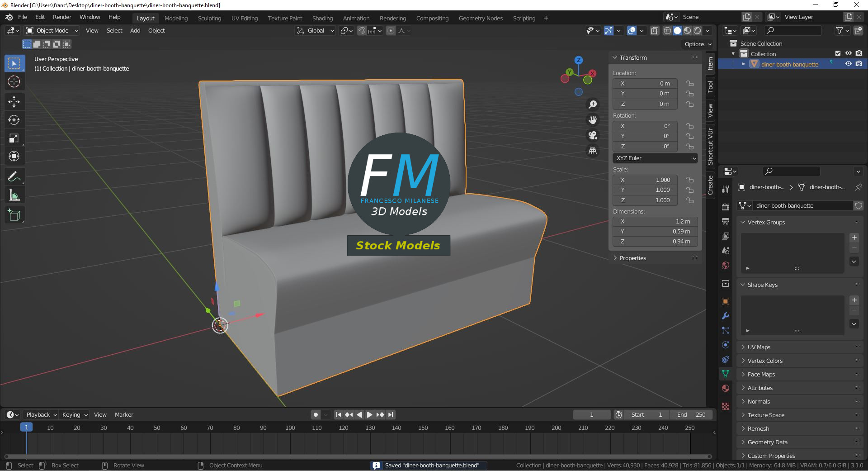Open World properties tab icon
The image size is (868, 471).
(x=726, y=265)
